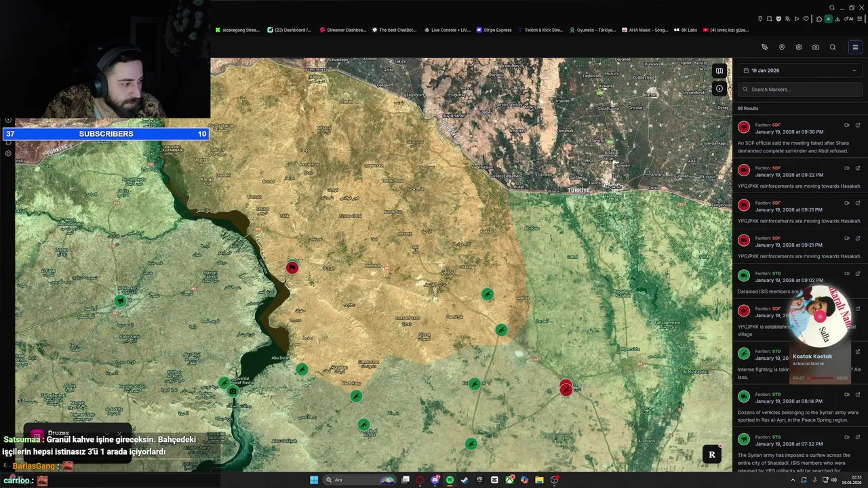This screenshot has height=488, width=868.
Task: Click taskbar Ara search box
Action: (x=359, y=480)
